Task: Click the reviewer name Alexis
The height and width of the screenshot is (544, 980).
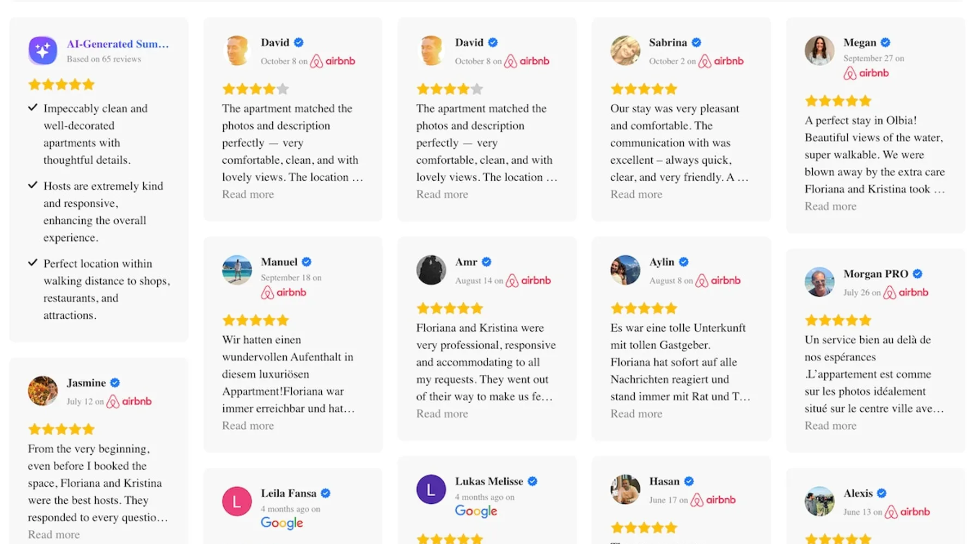Action: 858,493
